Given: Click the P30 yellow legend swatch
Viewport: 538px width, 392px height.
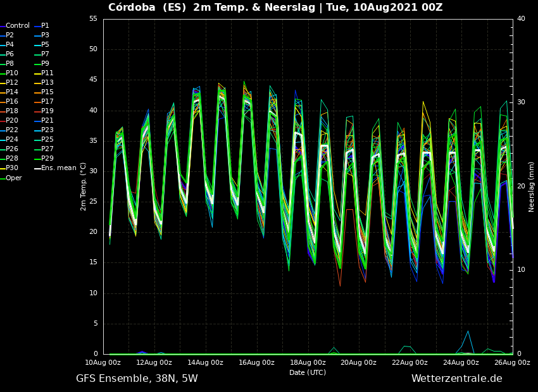Looking at the screenshot, I should [x=3, y=168].
